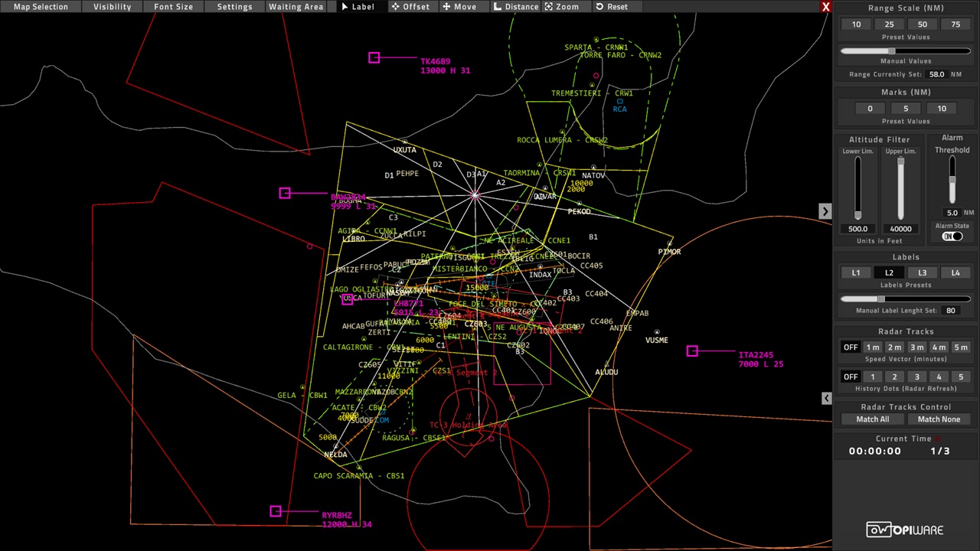Toggle the Alarm State switch
This screenshot has height=551, width=980.
tap(952, 236)
